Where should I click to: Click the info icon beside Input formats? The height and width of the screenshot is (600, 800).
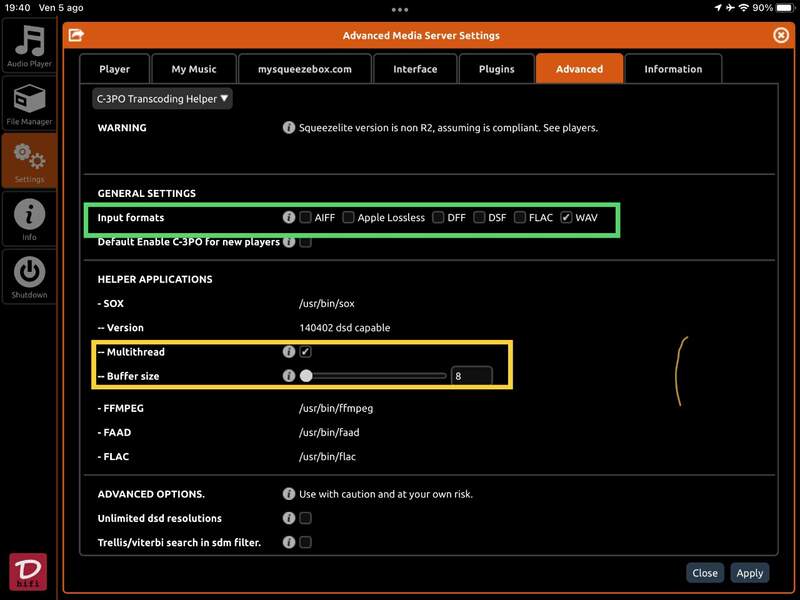click(x=289, y=217)
